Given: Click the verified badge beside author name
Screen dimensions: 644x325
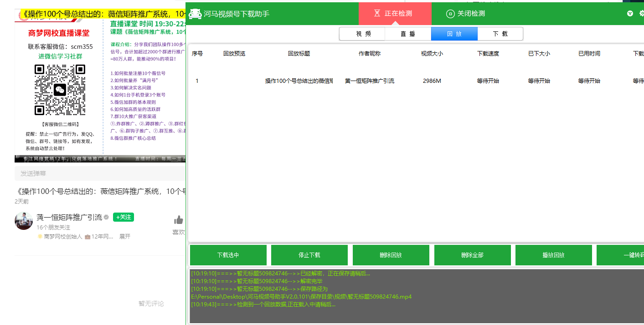Looking at the screenshot, I should pyautogui.click(x=106, y=217).
